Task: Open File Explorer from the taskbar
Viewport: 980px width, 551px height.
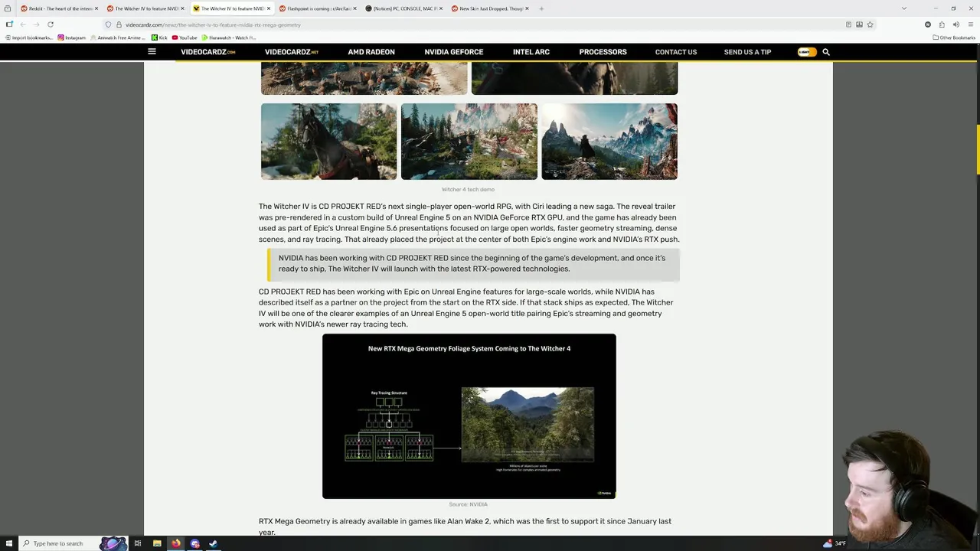Action: (157, 543)
